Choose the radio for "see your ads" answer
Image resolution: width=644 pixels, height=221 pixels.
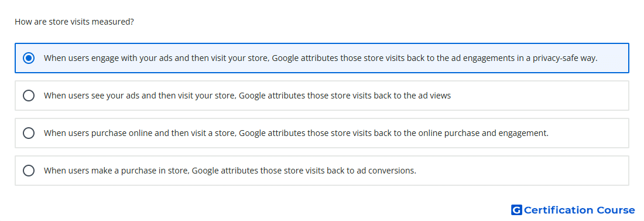click(29, 96)
